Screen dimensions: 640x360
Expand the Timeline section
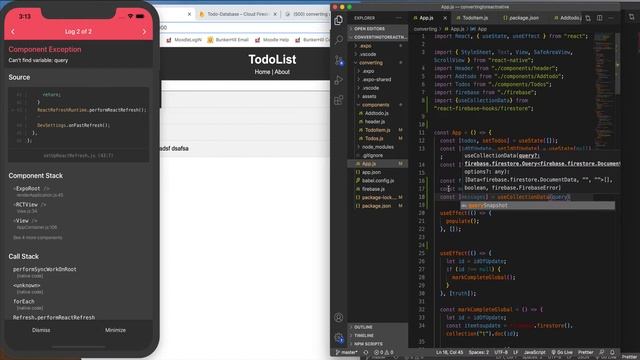pyautogui.click(x=378, y=336)
